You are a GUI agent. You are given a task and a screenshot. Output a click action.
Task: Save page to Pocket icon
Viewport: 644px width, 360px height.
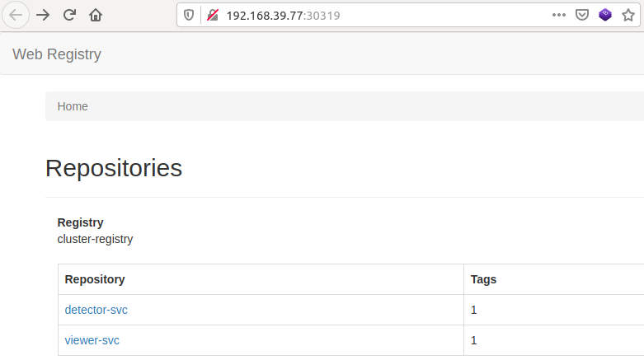coord(582,15)
